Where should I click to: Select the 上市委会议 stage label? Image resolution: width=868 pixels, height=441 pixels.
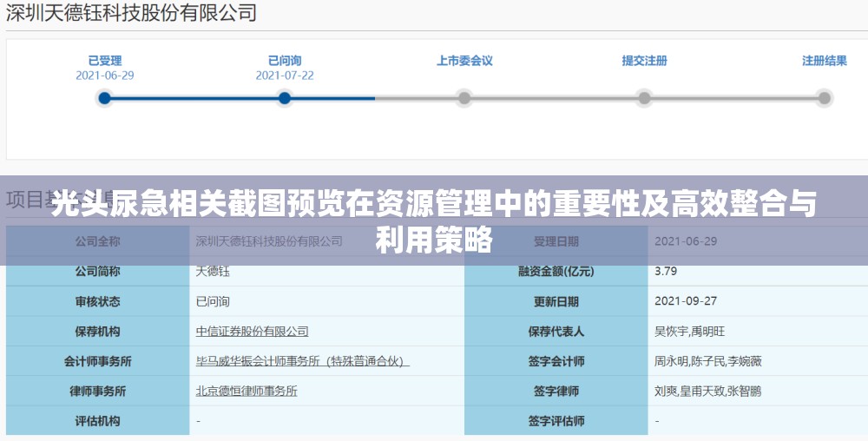tap(464, 61)
